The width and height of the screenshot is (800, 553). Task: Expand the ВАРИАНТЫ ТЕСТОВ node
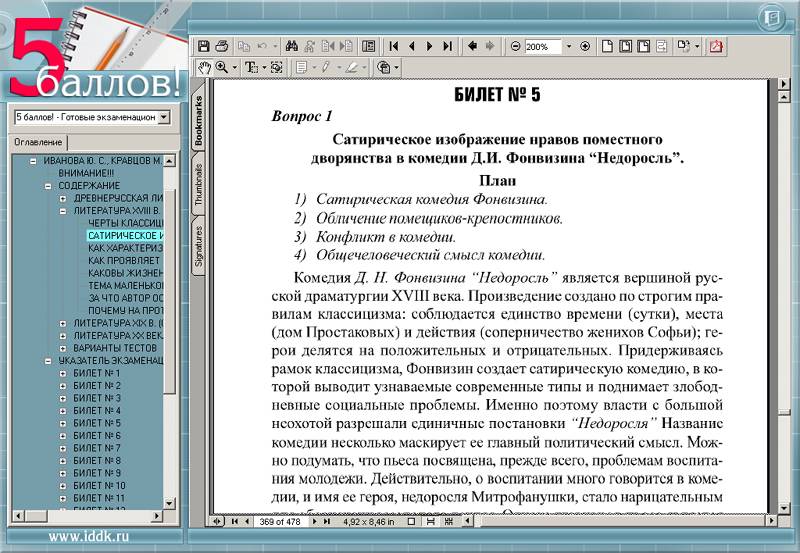tap(63, 348)
